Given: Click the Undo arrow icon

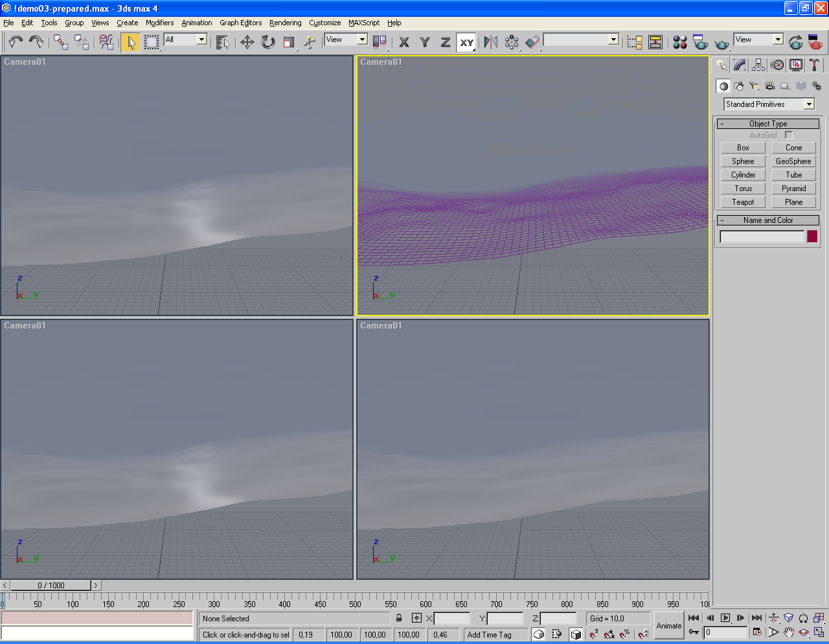Looking at the screenshot, I should click(16, 42).
